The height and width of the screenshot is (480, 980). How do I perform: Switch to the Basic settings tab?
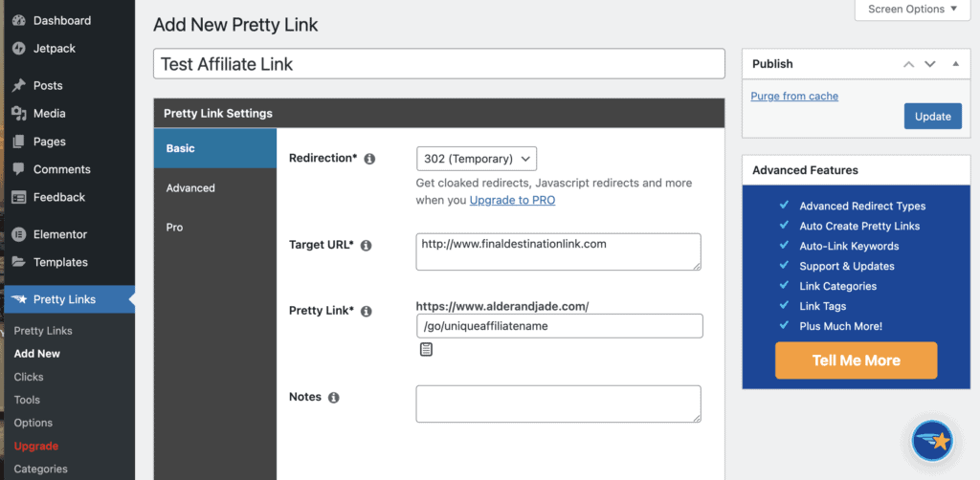(215, 148)
